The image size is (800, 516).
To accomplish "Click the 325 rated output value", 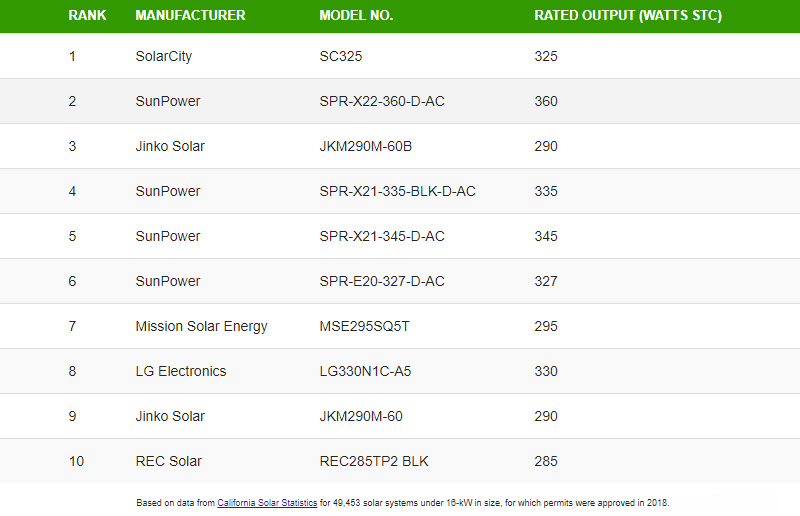I will pyautogui.click(x=546, y=56).
